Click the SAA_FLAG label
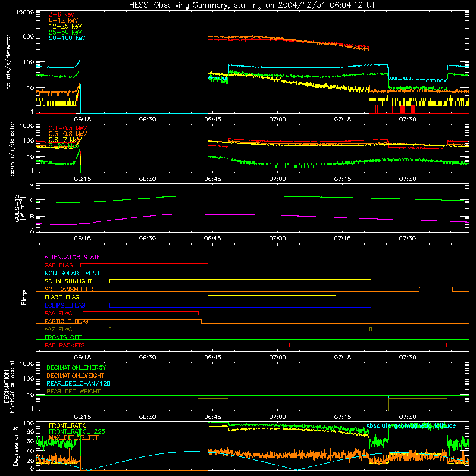Viewport: 476px width, 476px height. coord(58,313)
